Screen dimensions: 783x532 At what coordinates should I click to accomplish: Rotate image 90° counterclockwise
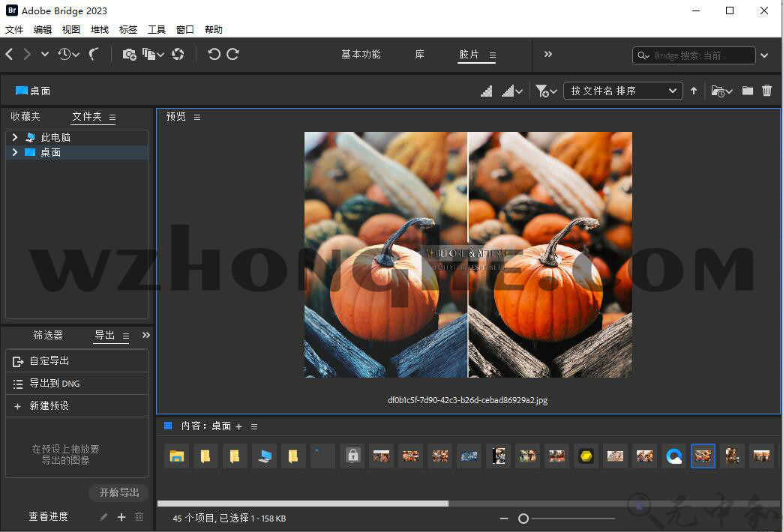(x=214, y=54)
